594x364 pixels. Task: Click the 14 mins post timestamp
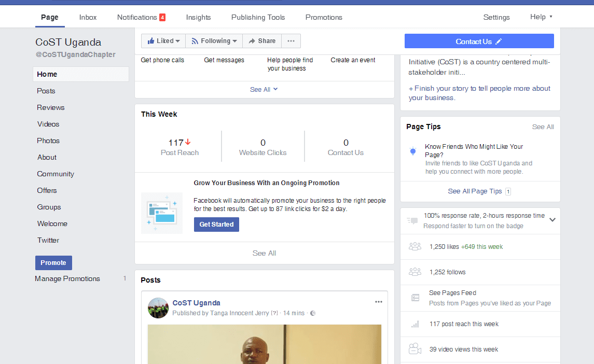point(294,313)
